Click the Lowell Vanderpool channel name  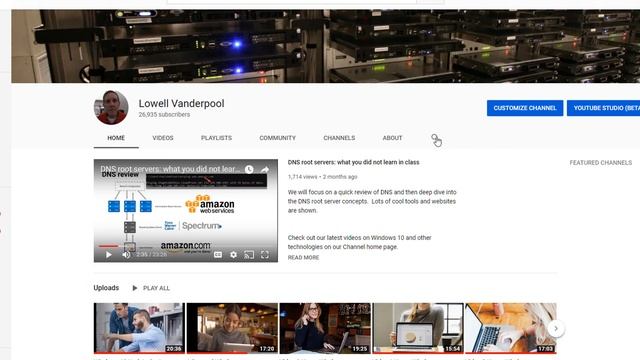tap(181, 103)
